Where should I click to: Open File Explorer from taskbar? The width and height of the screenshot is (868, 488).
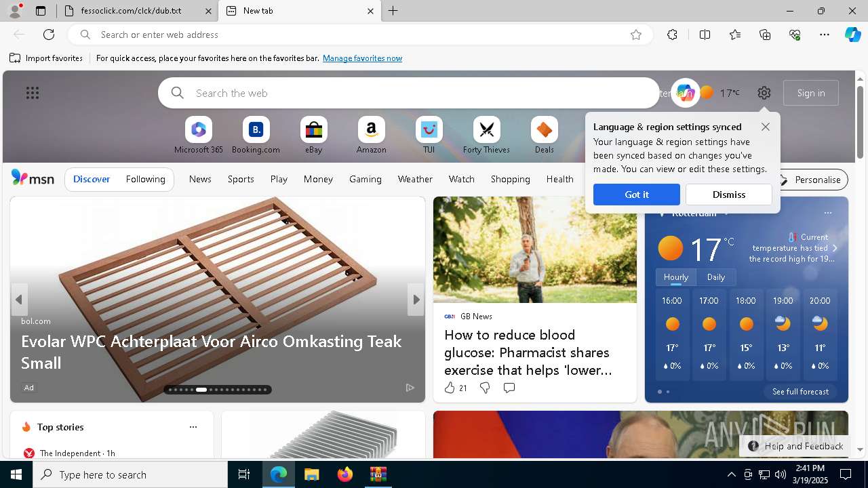(x=311, y=474)
